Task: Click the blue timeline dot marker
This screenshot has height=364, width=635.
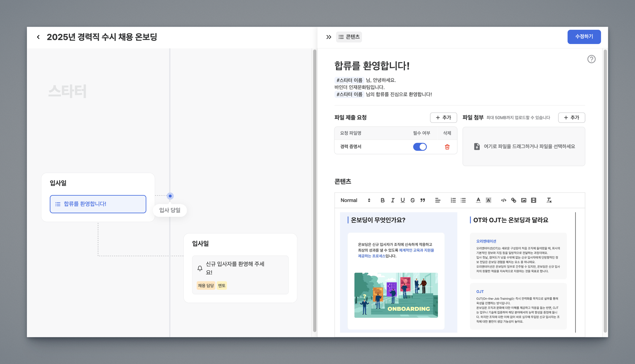Action: pyautogui.click(x=170, y=196)
